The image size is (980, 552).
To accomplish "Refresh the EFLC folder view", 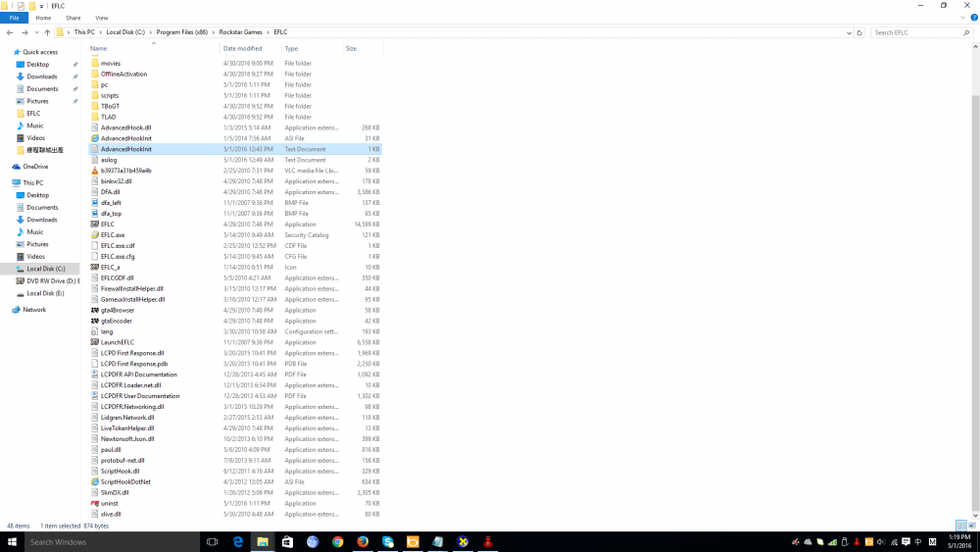I will [859, 32].
